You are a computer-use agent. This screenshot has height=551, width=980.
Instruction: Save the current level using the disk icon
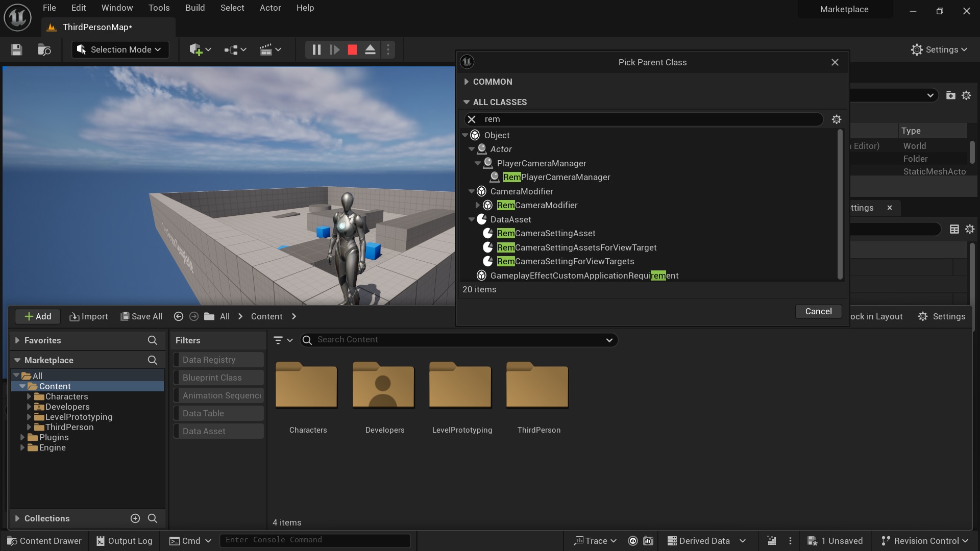(16, 49)
